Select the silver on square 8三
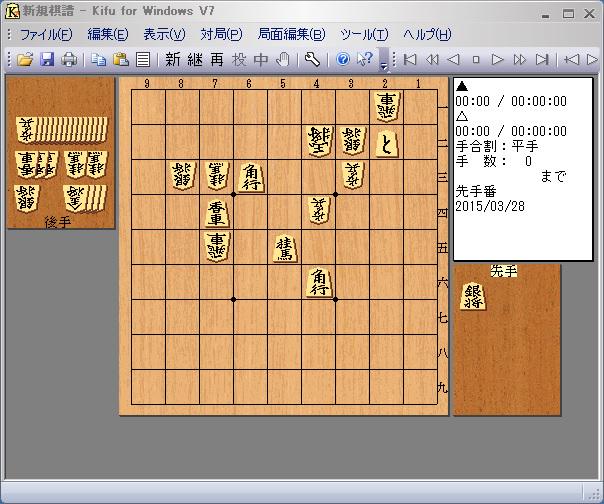Image resolution: width=604 pixels, height=504 pixels. (183, 175)
